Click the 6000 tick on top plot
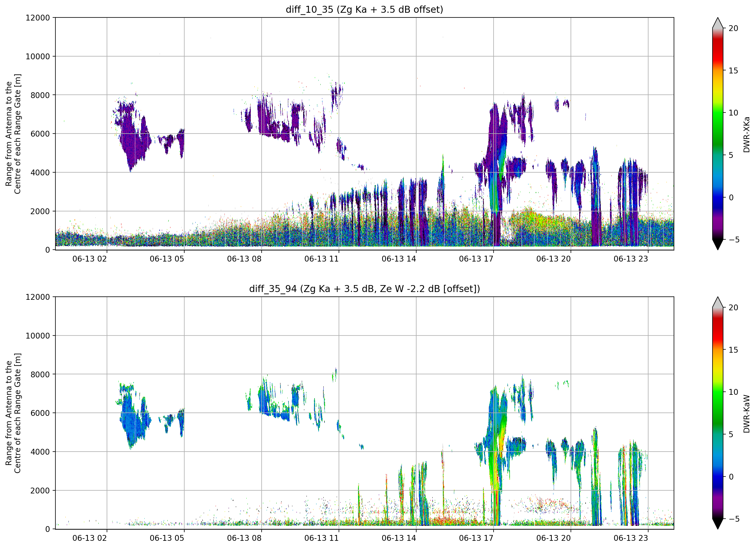This screenshot has width=756, height=548. click(x=40, y=134)
